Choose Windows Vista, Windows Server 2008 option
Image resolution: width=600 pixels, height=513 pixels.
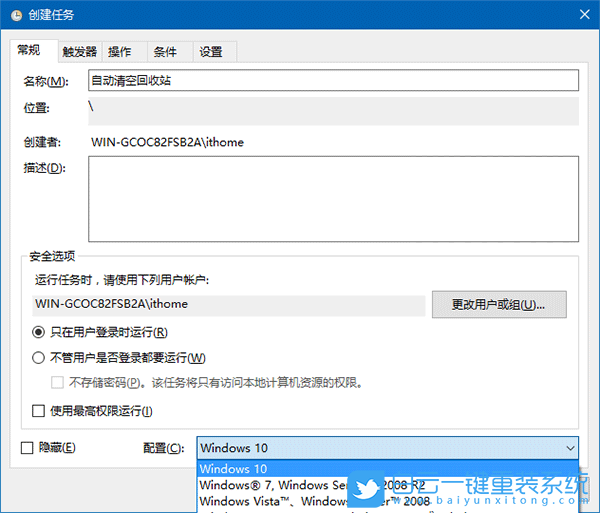click(x=388, y=501)
